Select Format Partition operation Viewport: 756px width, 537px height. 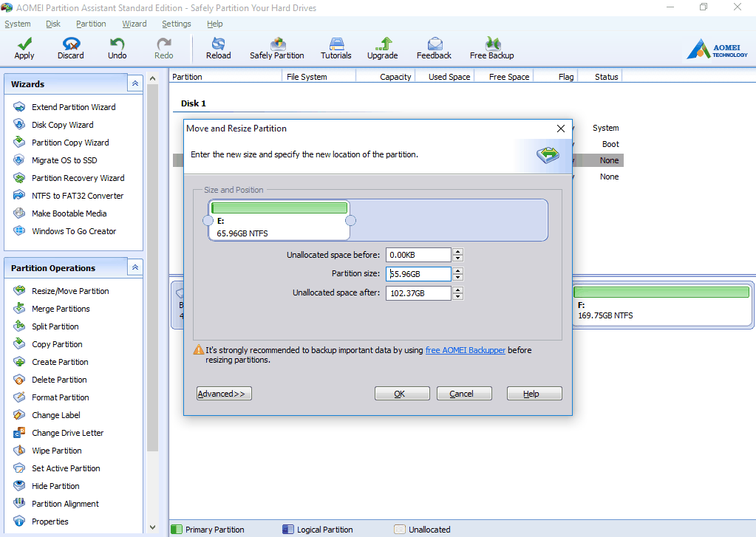pyautogui.click(x=61, y=397)
